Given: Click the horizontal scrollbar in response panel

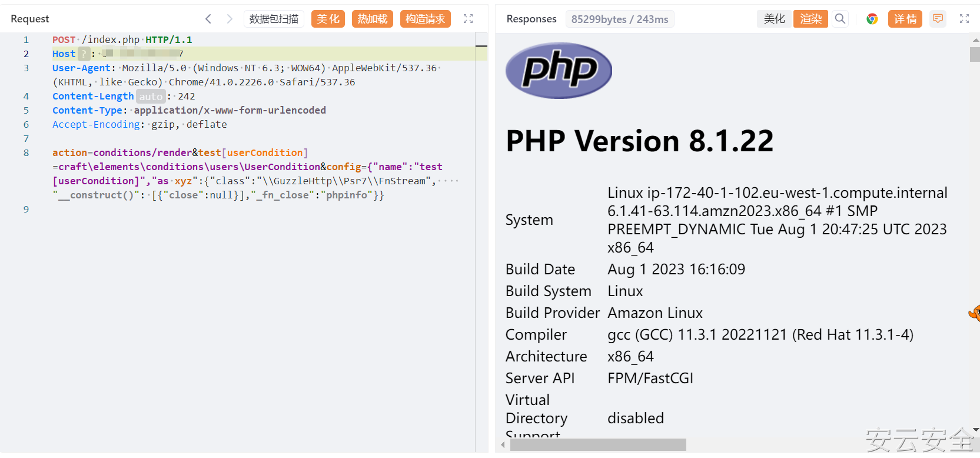Looking at the screenshot, I should (x=598, y=445).
